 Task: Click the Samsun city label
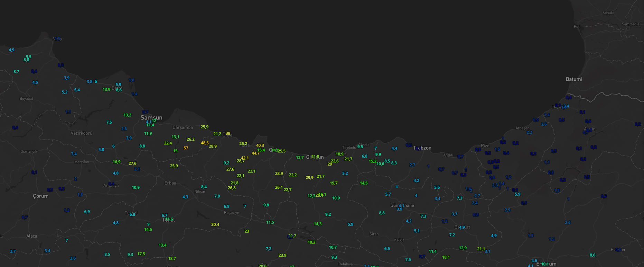coord(151,118)
